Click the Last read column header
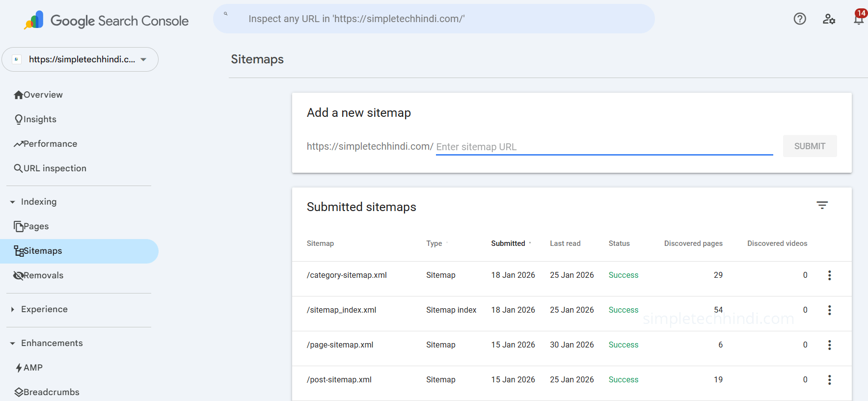Image resolution: width=868 pixels, height=401 pixels. tap(565, 243)
